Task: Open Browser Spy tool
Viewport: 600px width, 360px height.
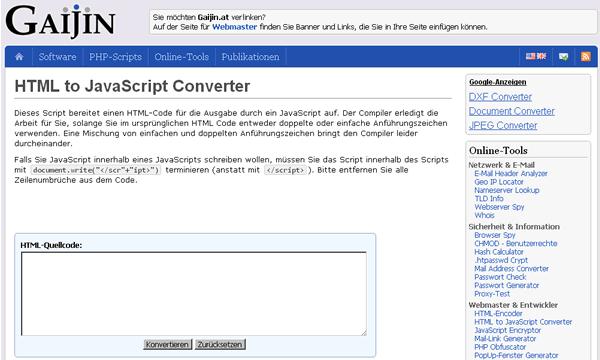Action: pyautogui.click(x=495, y=235)
